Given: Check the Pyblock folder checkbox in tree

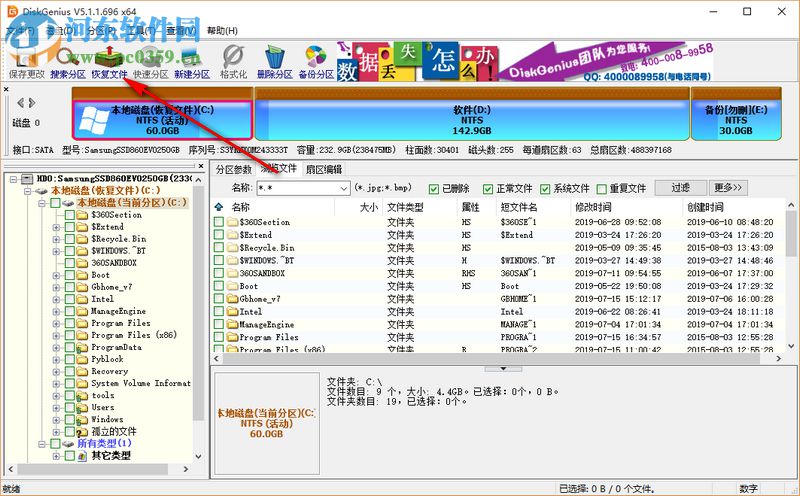Looking at the screenshot, I should coord(70,359).
